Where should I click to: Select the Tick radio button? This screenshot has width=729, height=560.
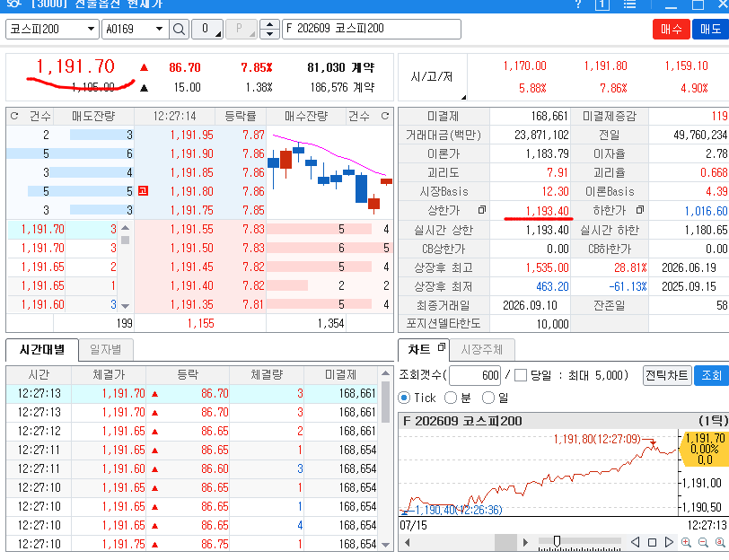click(404, 398)
